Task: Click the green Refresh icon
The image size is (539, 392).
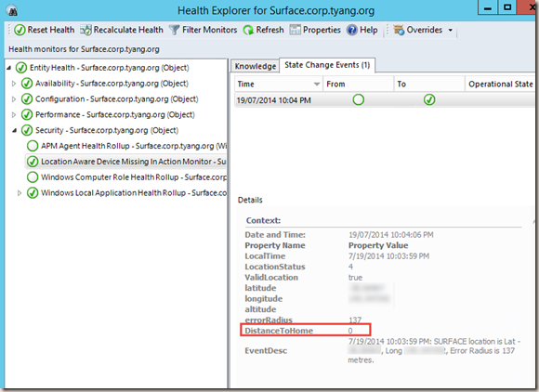Action: point(248,31)
